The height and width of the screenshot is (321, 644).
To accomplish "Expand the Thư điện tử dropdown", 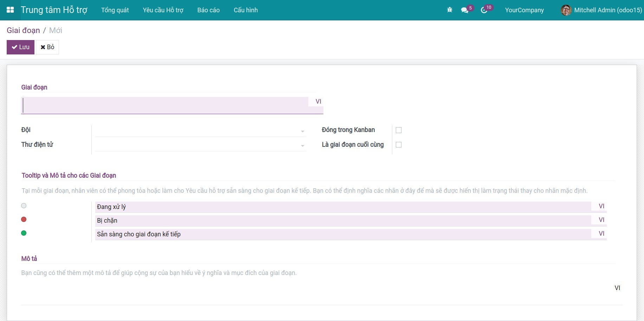I will tap(302, 146).
